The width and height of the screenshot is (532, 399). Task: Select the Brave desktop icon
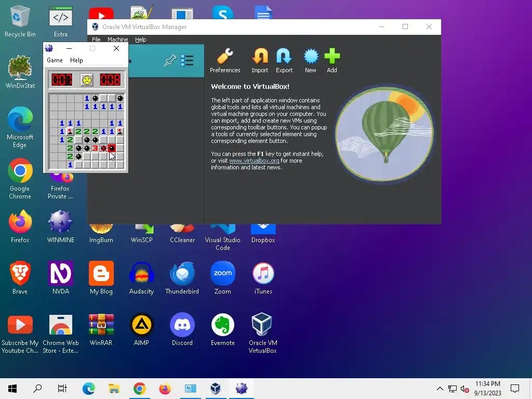pos(20,278)
